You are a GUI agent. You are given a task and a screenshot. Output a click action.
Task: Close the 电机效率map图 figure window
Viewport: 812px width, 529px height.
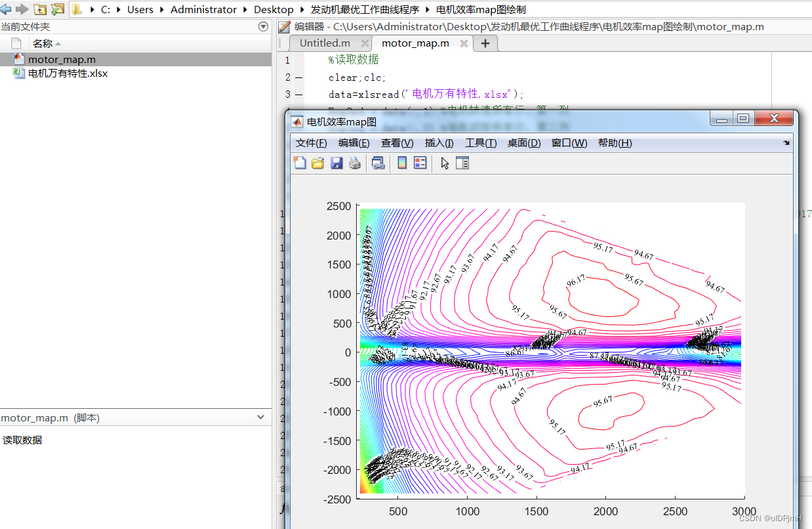point(773,119)
